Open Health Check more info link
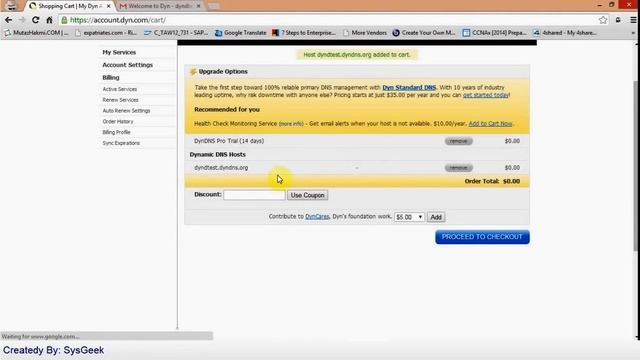Image resolution: width=640 pixels, height=360 pixels. point(291,124)
